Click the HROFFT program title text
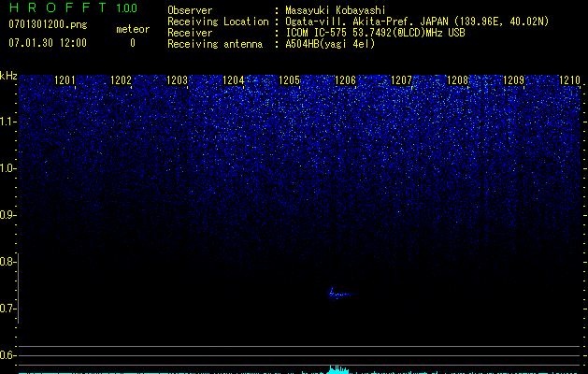588x374 pixels. point(58,7)
